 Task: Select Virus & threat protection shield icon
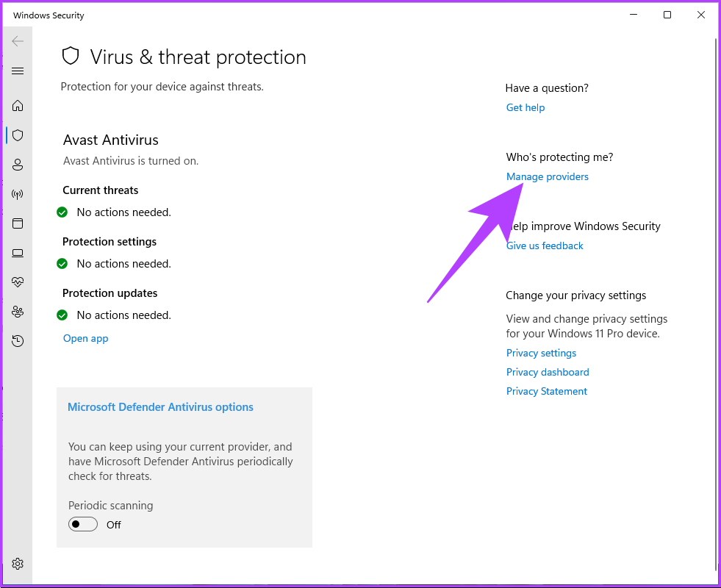(18, 135)
